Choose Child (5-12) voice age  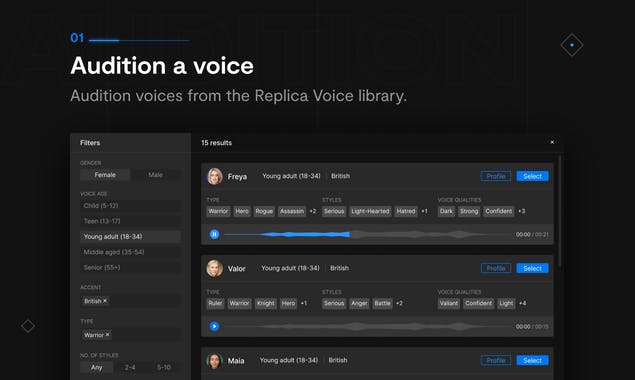[130, 206]
